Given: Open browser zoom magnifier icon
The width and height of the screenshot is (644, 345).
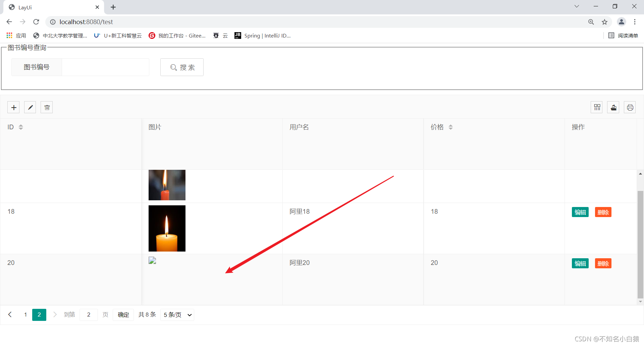Looking at the screenshot, I should (591, 22).
